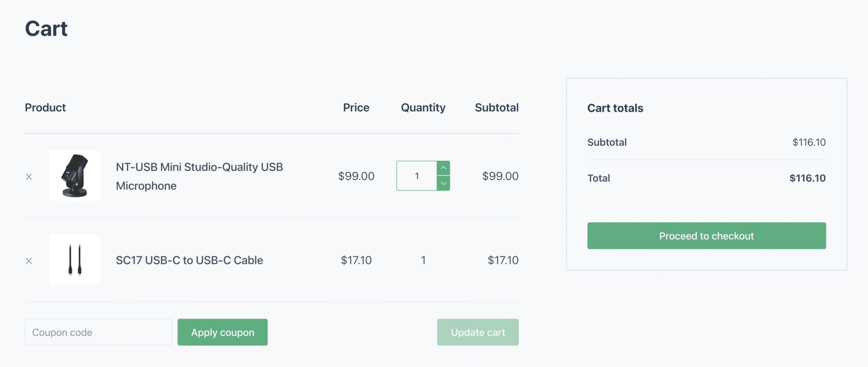Click the Total amount of $116.10
The height and width of the screenshot is (367, 868).
(807, 178)
